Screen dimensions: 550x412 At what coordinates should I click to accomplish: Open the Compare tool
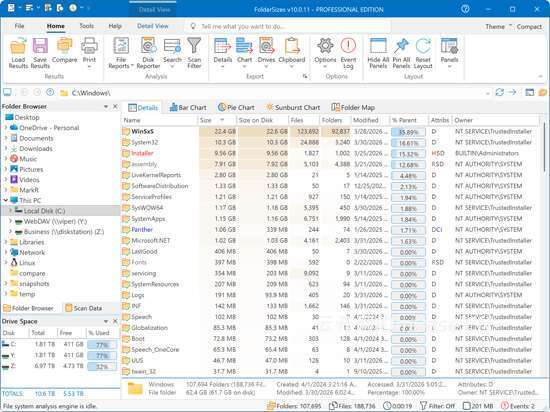tap(65, 50)
